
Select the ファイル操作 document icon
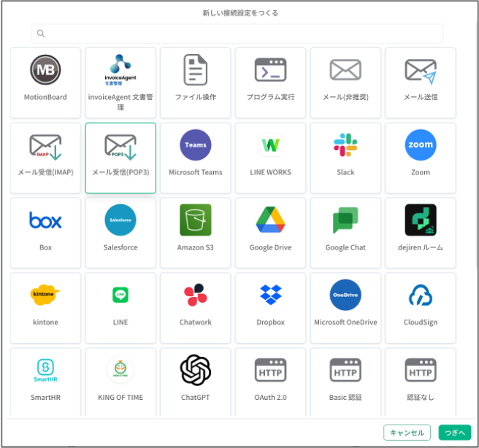[x=196, y=70]
